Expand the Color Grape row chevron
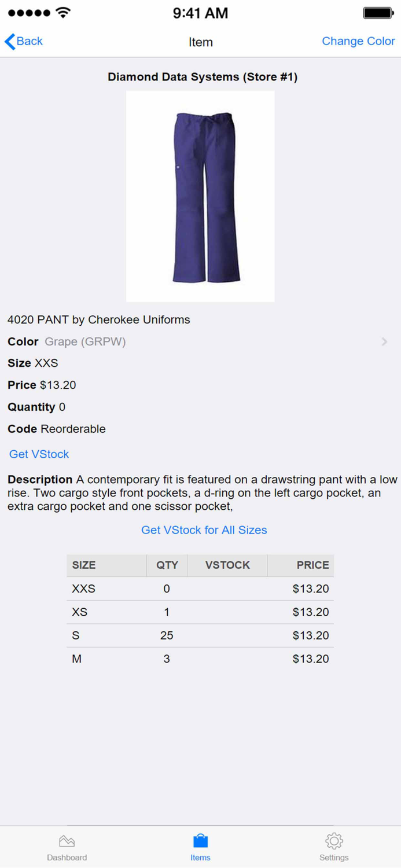401x868 pixels. (x=384, y=341)
